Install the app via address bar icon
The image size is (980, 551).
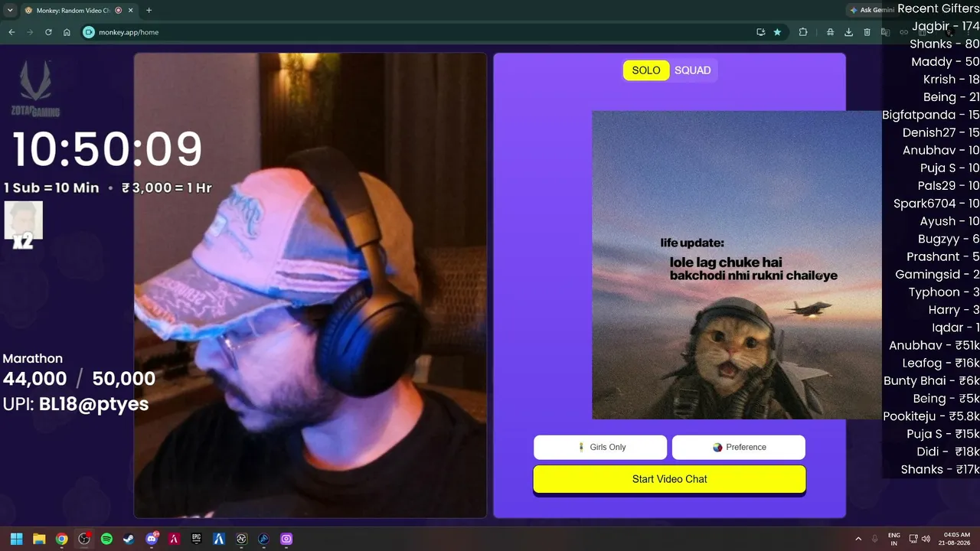tap(760, 32)
